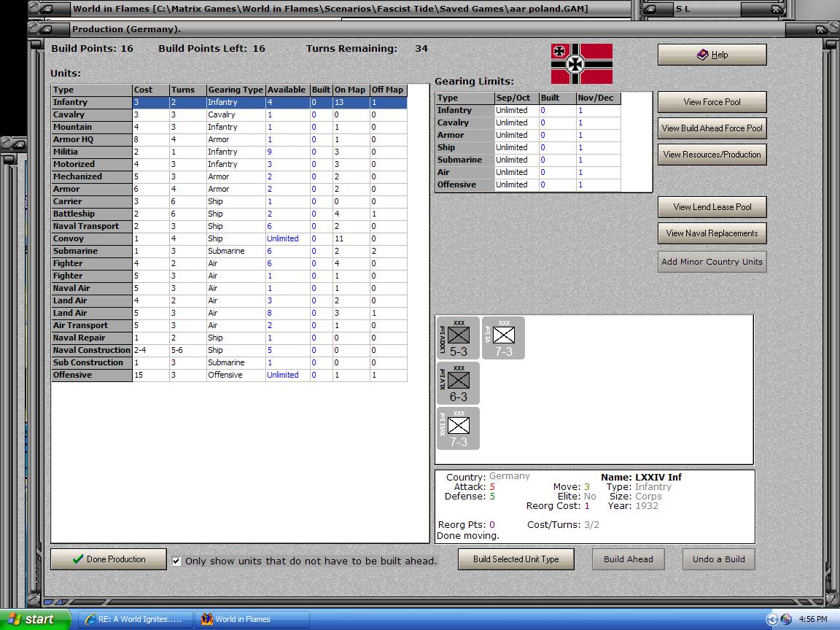Viewport: 840px width, 630px height.
Task: Select the Naval Construction row
Action: point(229,350)
